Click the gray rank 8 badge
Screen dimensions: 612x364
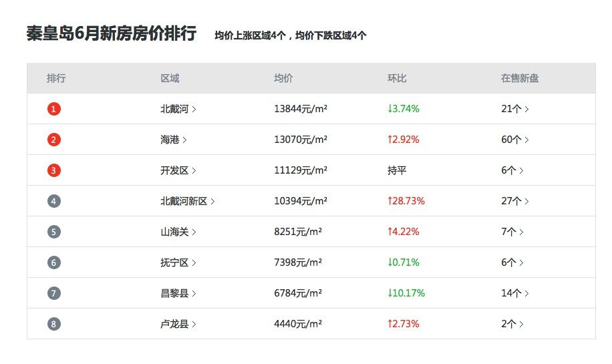[x=54, y=324]
